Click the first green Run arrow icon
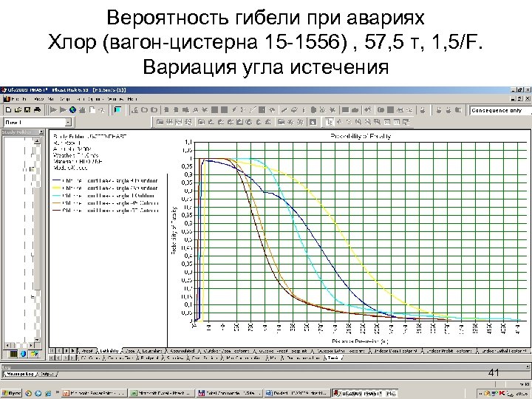The width and height of the screenshot is (532, 399). 53,109
